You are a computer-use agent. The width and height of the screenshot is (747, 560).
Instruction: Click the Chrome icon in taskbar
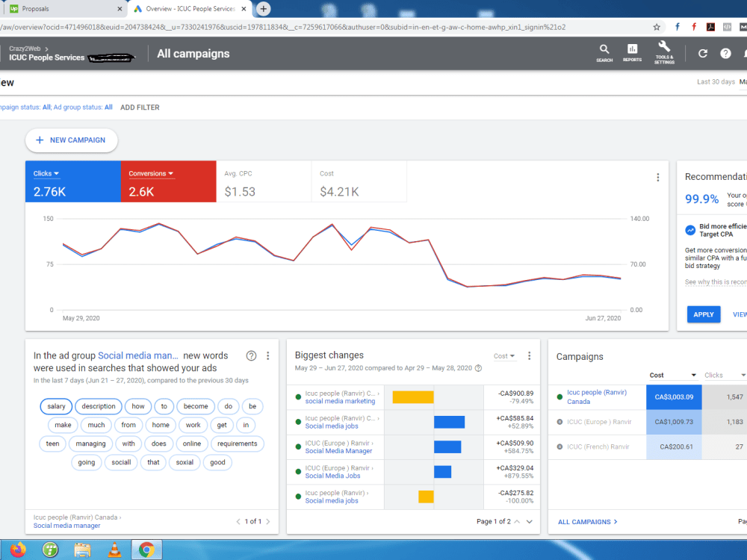[146, 550]
